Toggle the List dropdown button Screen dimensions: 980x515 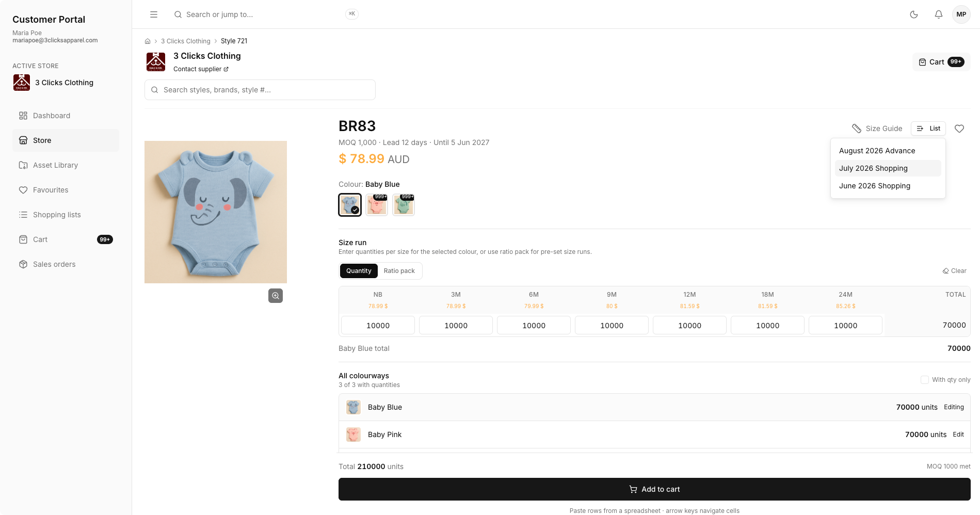coord(928,128)
